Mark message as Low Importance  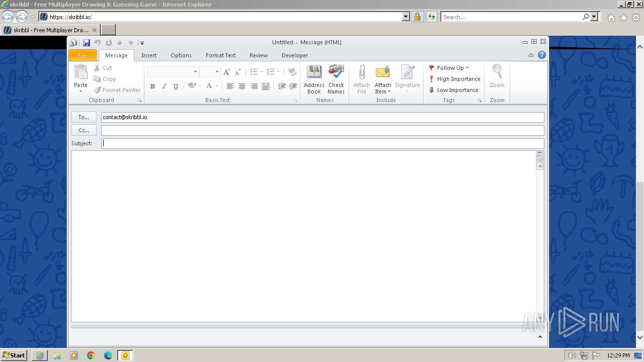coord(453,90)
